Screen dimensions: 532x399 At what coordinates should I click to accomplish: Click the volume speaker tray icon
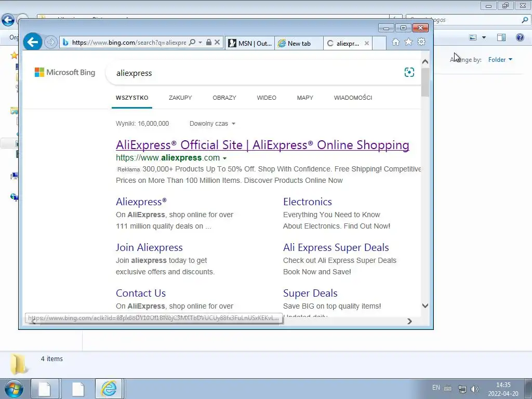pyautogui.click(x=475, y=389)
